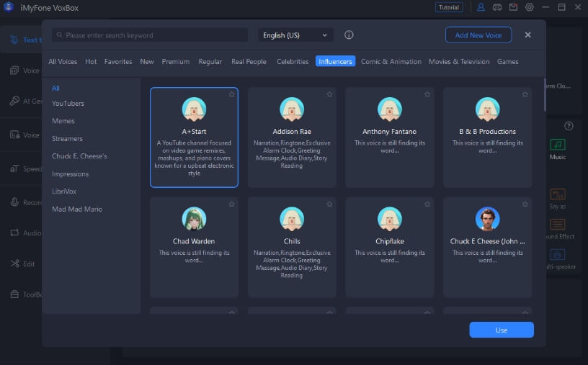
Task: Favorite the Chad Warden voice with star
Action: coord(232,204)
